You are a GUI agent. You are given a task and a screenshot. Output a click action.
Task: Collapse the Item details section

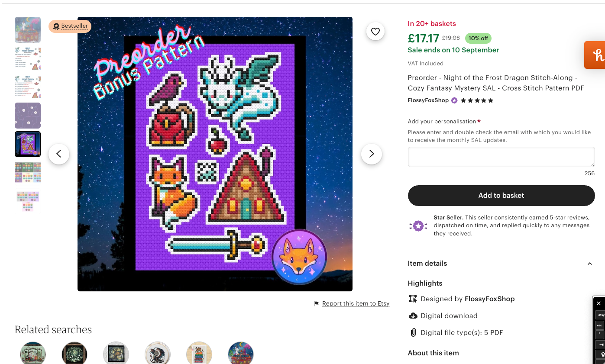pos(589,264)
